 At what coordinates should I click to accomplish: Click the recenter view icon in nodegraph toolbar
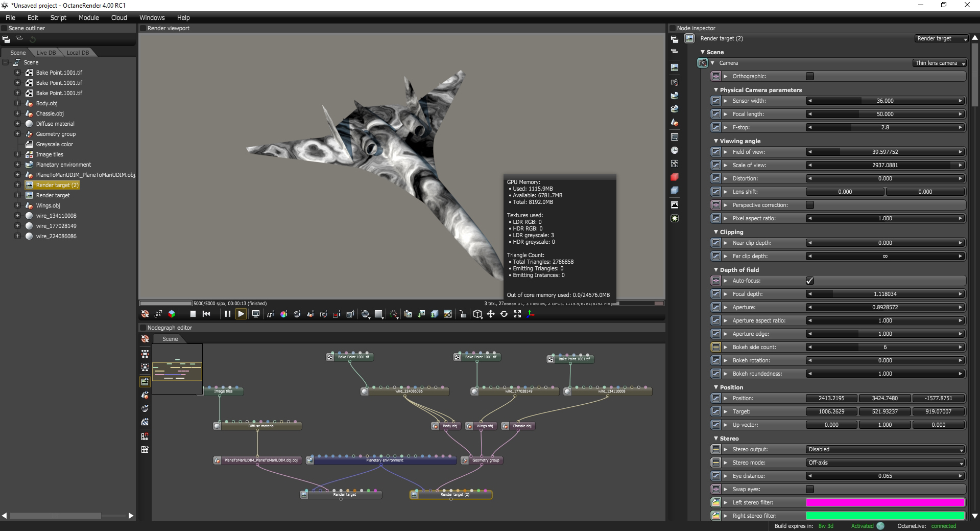click(145, 339)
